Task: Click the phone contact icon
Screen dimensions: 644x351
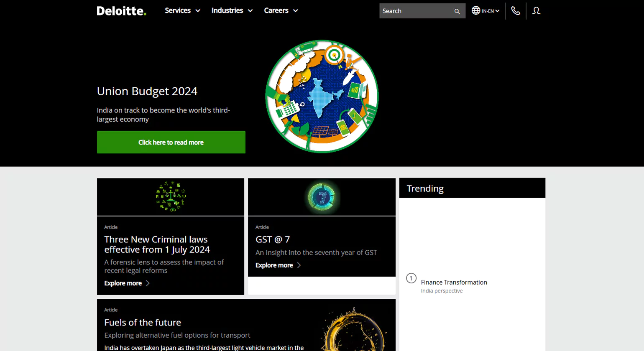Action: pyautogui.click(x=515, y=10)
